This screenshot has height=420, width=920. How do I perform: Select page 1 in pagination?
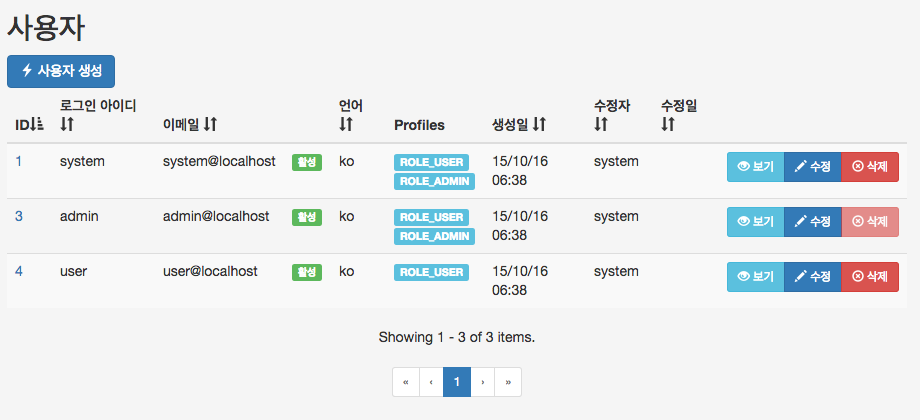(457, 382)
